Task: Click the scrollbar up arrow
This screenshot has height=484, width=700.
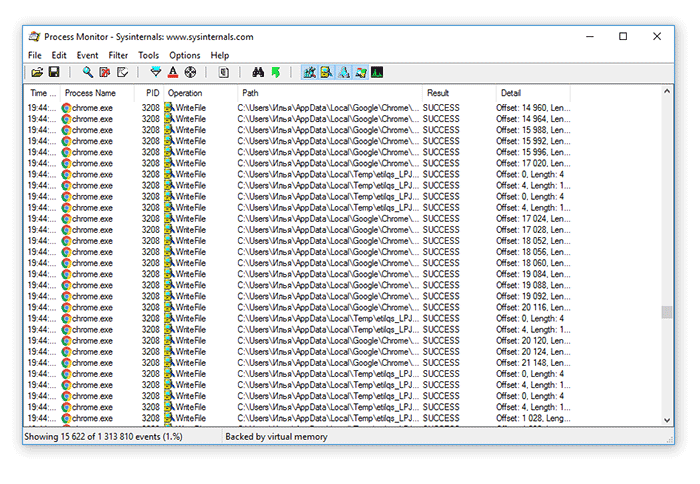Action: coord(667,92)
